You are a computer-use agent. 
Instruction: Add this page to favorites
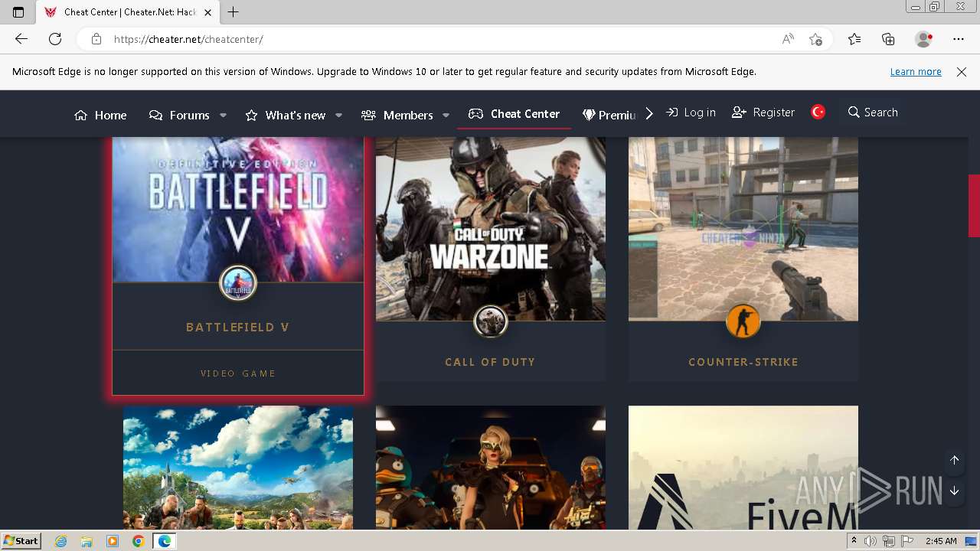point(816,39)
